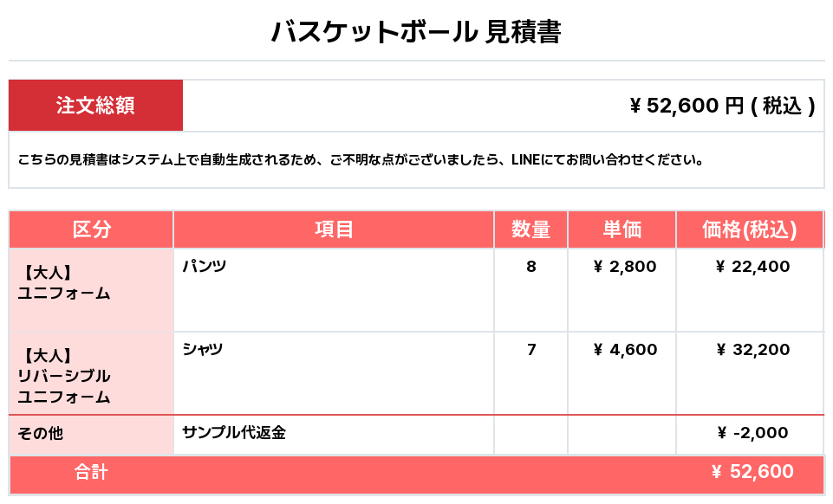Image resolution: width=833 pixels, height=504 pixels.
Task: Select the 項目 column header
Action: click(x=334, y=229)
